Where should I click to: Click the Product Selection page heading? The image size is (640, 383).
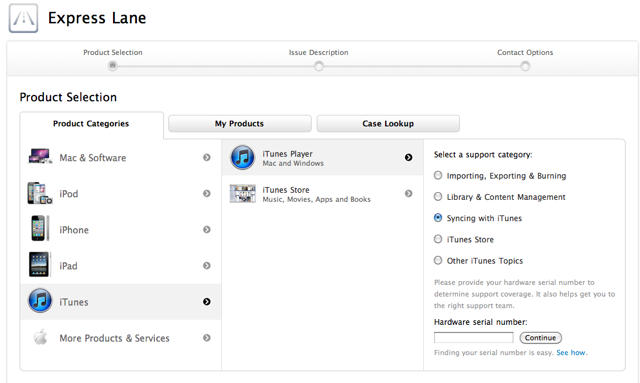(x=68, y=97)
